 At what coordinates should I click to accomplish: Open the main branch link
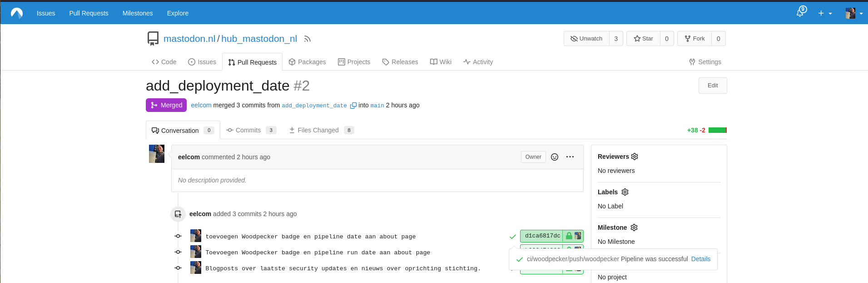(x=377, y=106)
